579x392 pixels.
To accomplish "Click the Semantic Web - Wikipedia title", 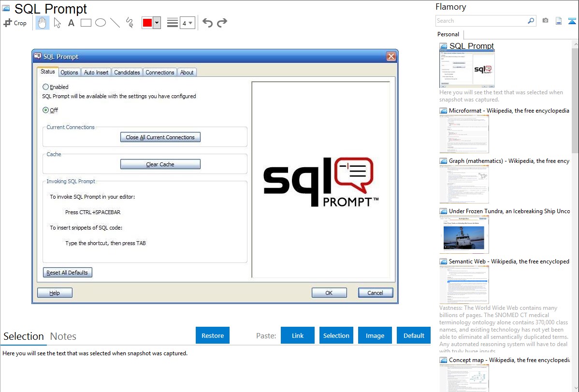I will coord(509,261).
